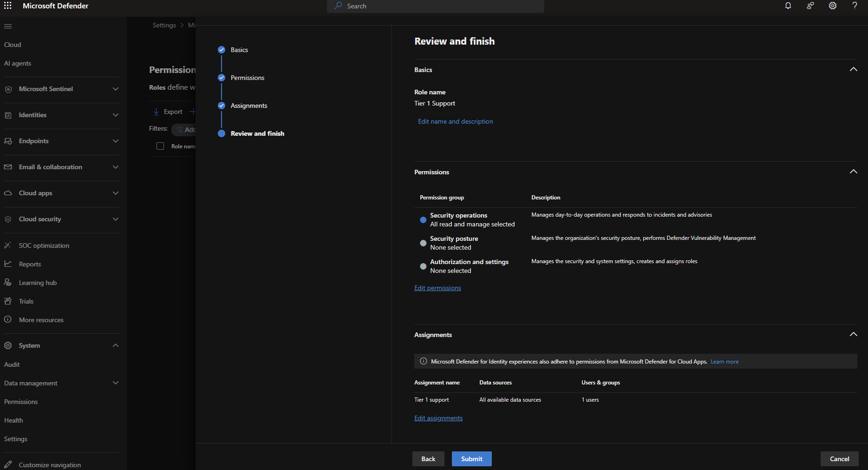Viewport: 868px width, 470px height.
Task: Click the Edit permissions link
Action: 437,288
